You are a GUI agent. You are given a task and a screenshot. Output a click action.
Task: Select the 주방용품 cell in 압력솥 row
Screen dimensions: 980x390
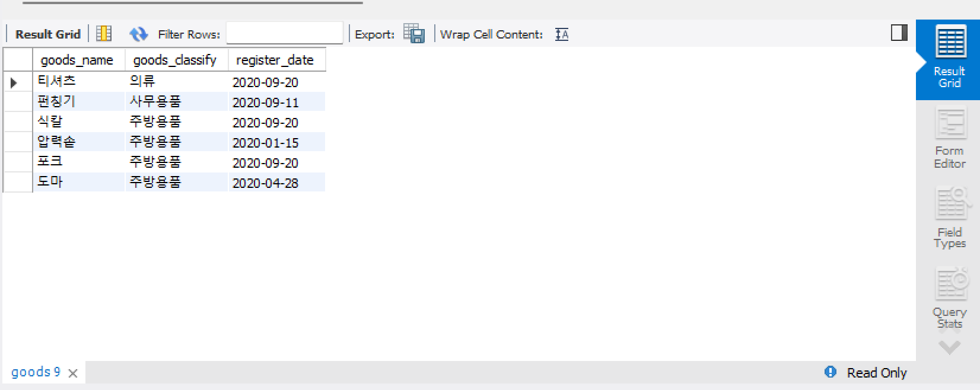[x=176, y=142]
